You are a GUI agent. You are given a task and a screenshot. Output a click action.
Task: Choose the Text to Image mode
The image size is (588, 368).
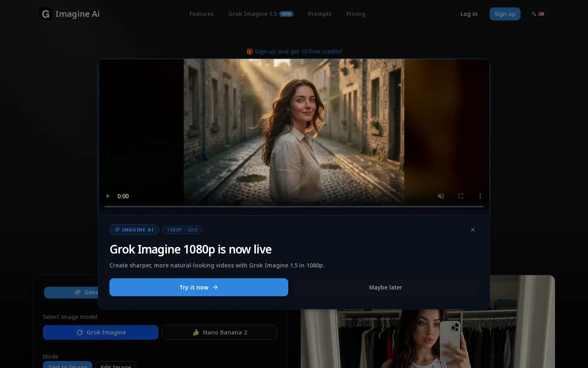pyautogui.click(x=68, y=365)
